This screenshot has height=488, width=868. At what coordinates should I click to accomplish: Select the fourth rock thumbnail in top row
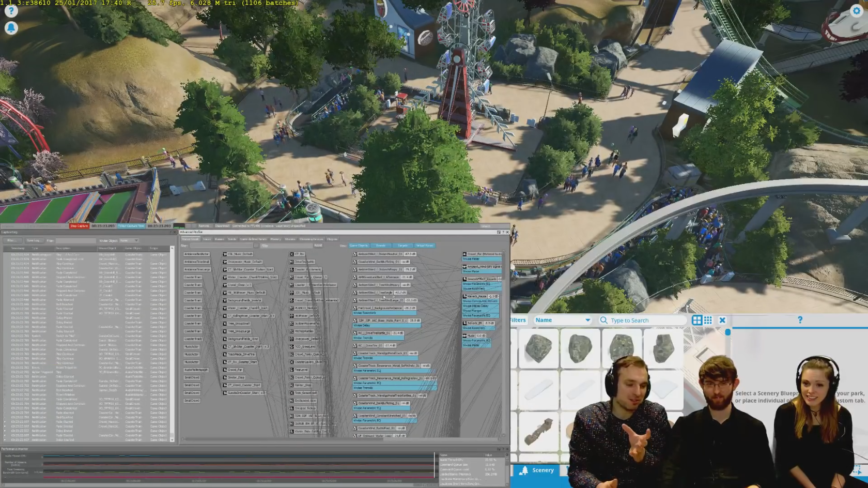[x=663, y=348]
